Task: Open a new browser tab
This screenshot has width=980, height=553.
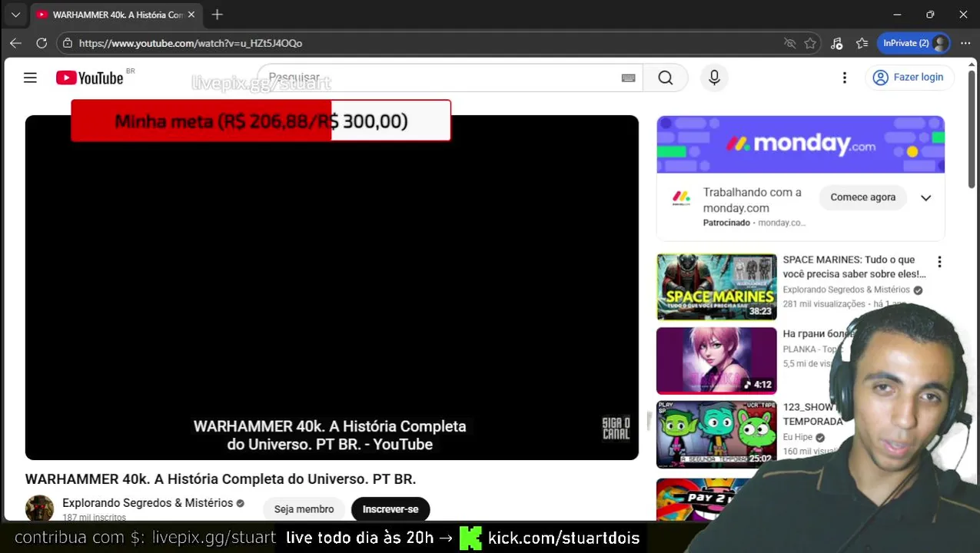Action: pos(218,15)
